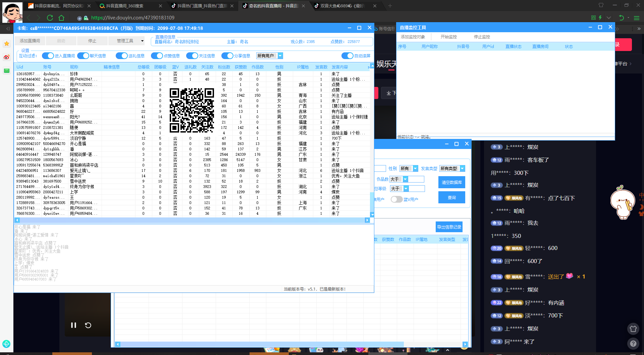Open browser address dropdown chevron
644x355 pixels.
(x=609, y=18)
